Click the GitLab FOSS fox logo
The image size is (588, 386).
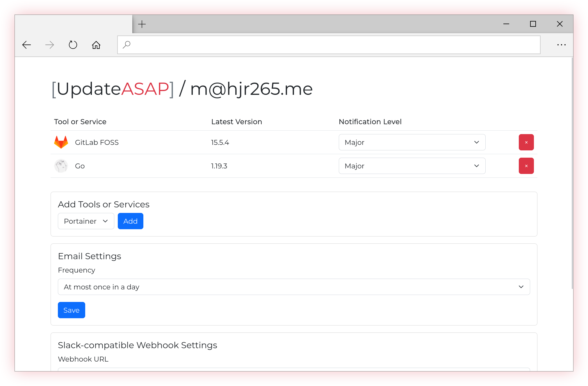click(61, 142)
